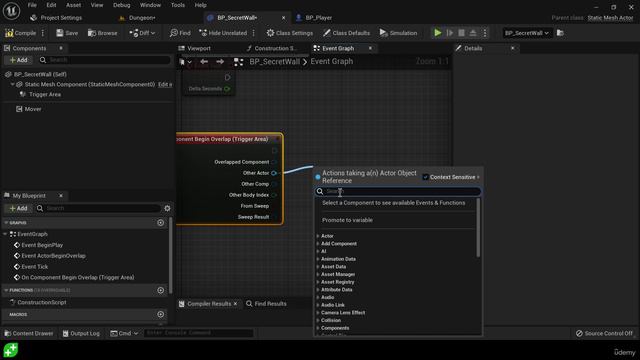Add a new function
The height and width of the screenshot is (360, 640).
pyautogui.click(x=160, y=290)
